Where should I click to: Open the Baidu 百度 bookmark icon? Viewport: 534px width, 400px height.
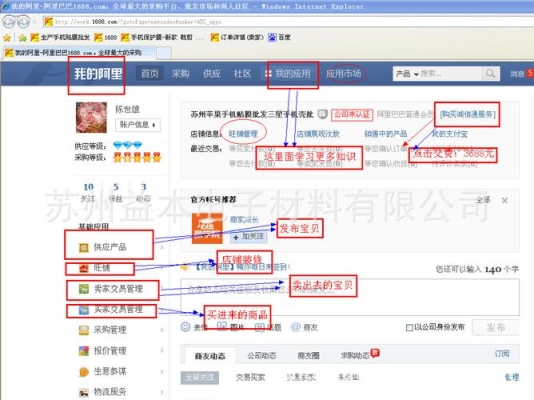272,37
